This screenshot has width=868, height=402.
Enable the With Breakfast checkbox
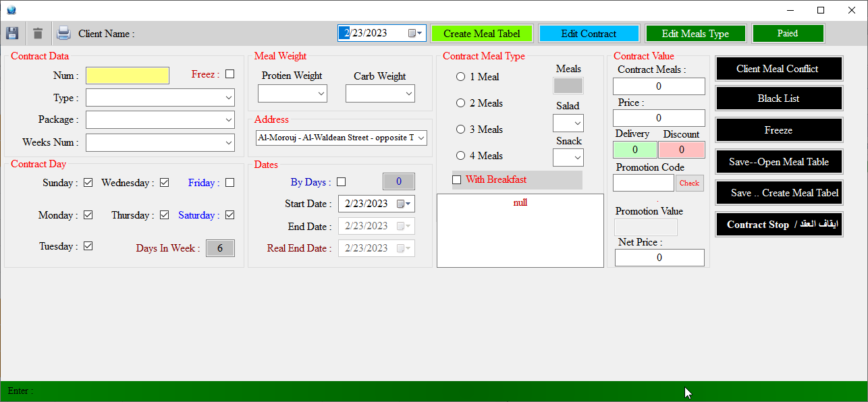(x=457, y=180)
